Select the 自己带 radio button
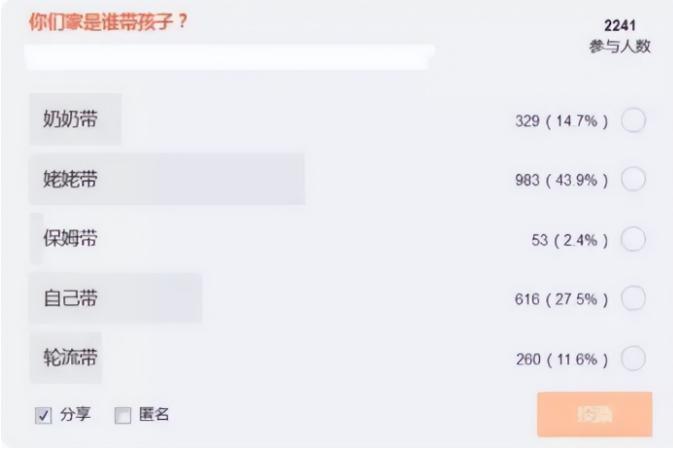 tap(633, 298)
